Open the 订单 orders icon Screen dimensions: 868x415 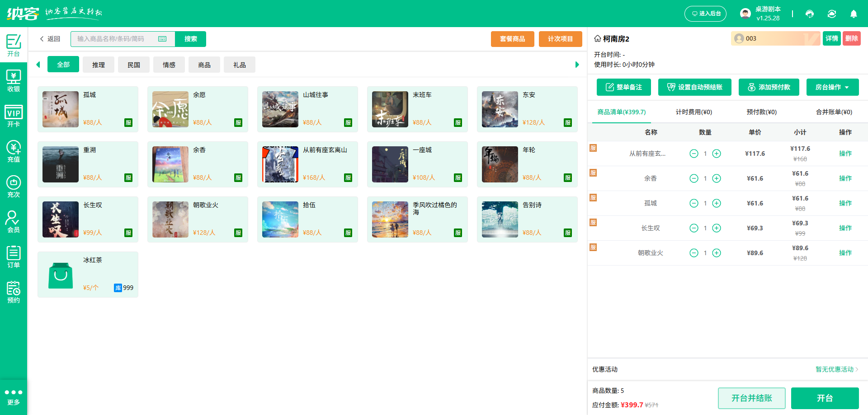pos(14,257)
